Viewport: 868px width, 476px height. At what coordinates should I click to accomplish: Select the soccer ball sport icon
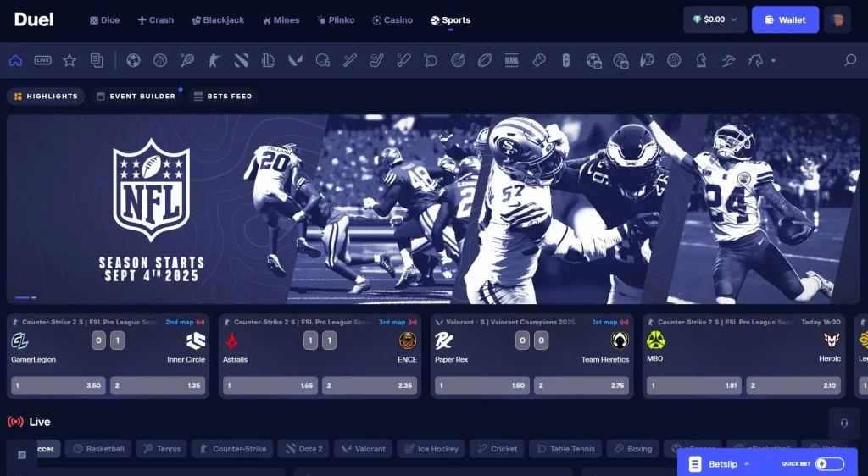pyautogui.click(x=133, y=60)
